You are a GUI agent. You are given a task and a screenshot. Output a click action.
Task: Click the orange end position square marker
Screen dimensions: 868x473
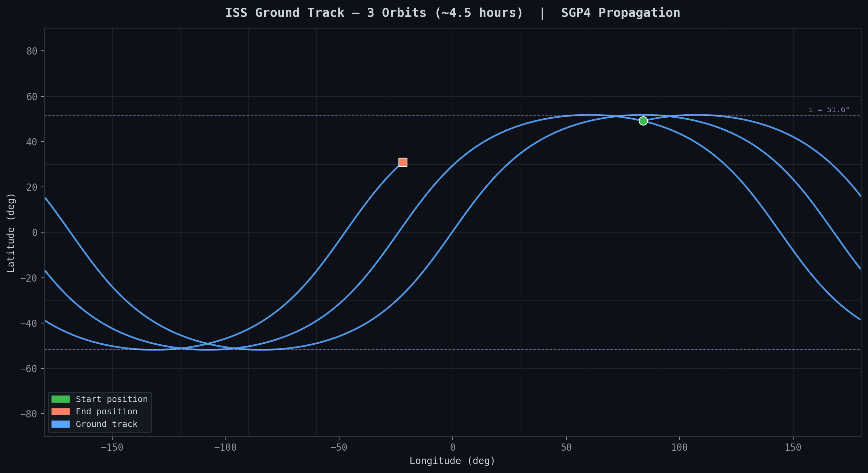(403, 162)
